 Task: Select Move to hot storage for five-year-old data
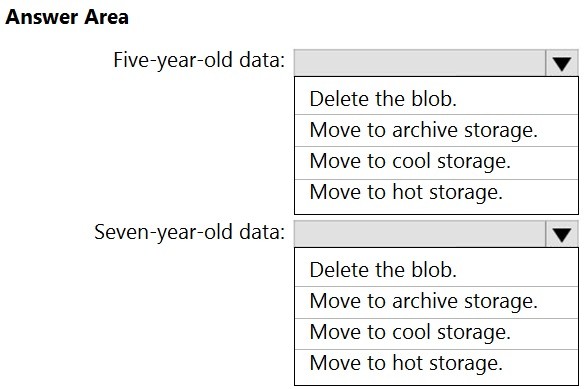coord(436,193)
